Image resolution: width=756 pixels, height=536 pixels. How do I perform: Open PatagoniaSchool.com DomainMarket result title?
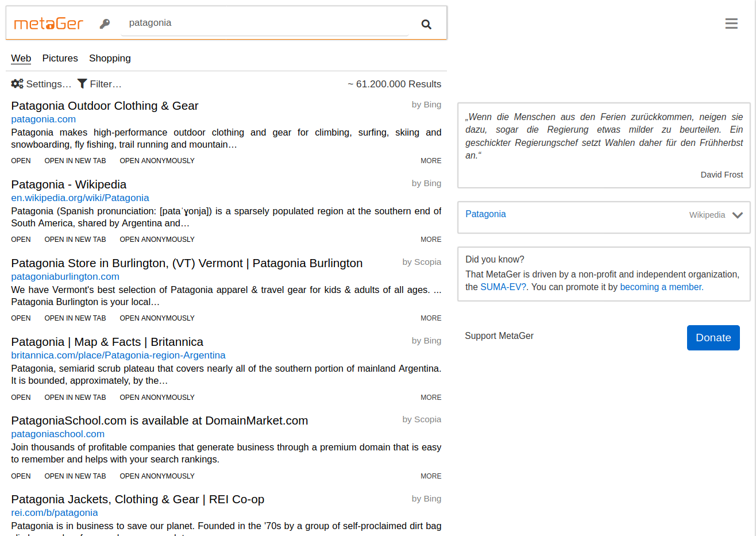160,421
